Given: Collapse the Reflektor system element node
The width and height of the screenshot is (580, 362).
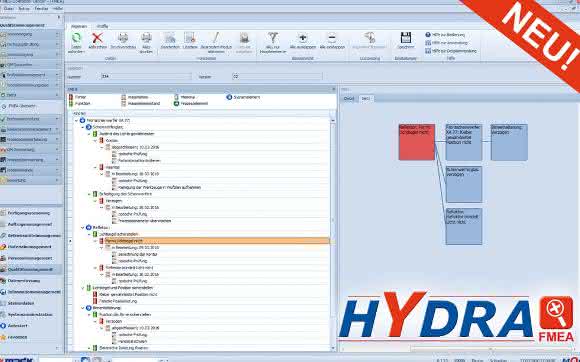Looking at the screenshot, I should point(83,228).
